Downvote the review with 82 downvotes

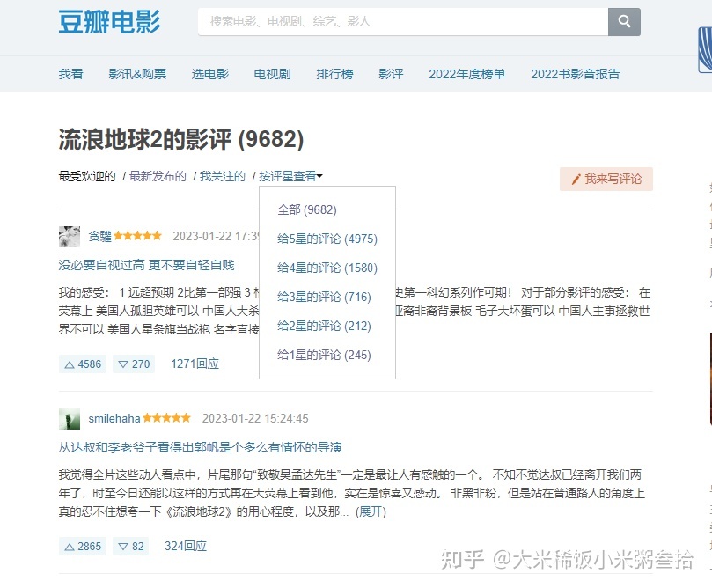point(131,547)
